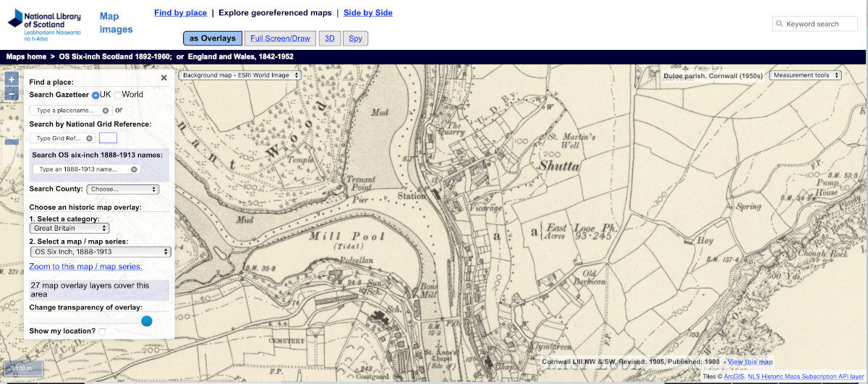Open the Side by Side link
The height and width of the screenshot is (384, 868).
point(367,13)
